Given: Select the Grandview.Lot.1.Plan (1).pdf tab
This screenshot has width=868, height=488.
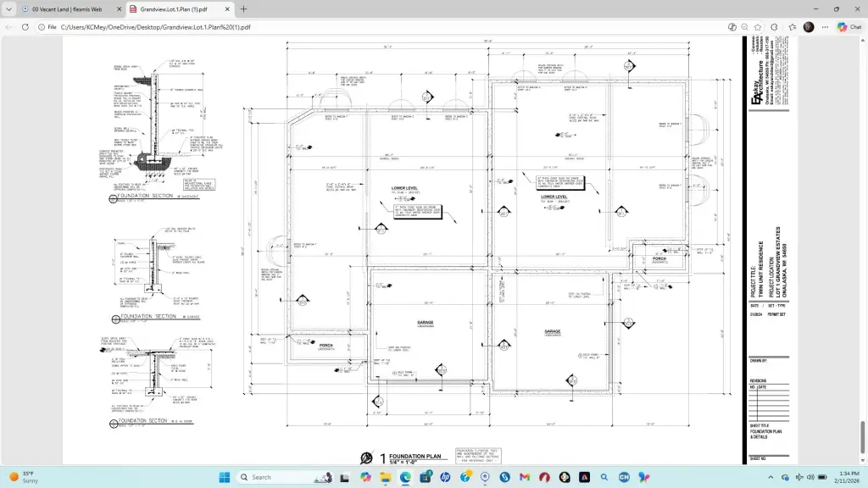Looking at the screenshot, I should pyautogui.click(x=174, y=8).
